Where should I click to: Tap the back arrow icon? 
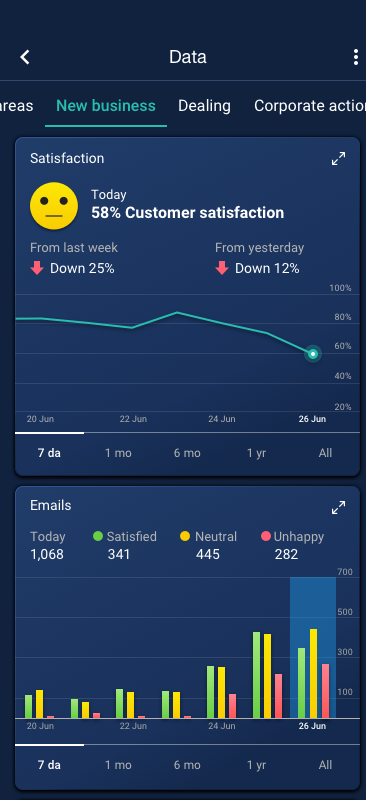25,57
